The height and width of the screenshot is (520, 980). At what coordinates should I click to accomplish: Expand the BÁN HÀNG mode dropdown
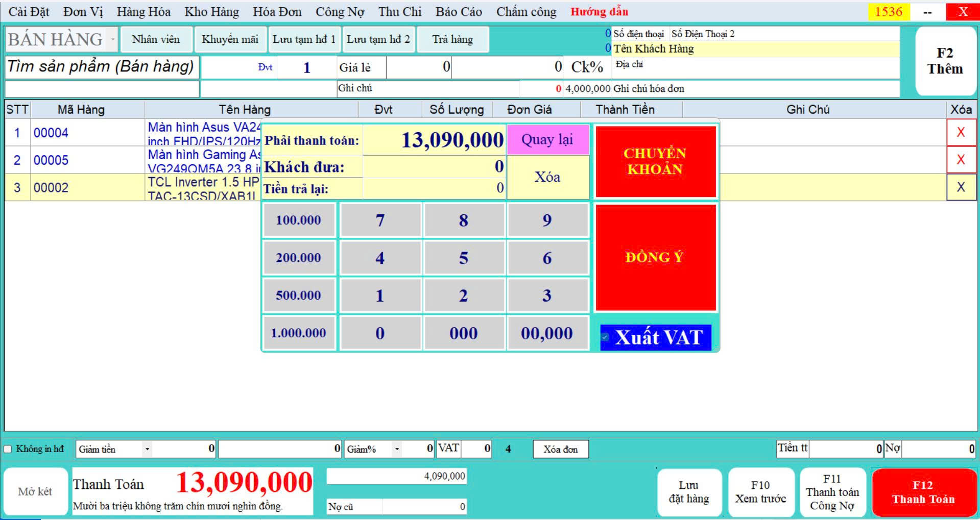[112, 40]
